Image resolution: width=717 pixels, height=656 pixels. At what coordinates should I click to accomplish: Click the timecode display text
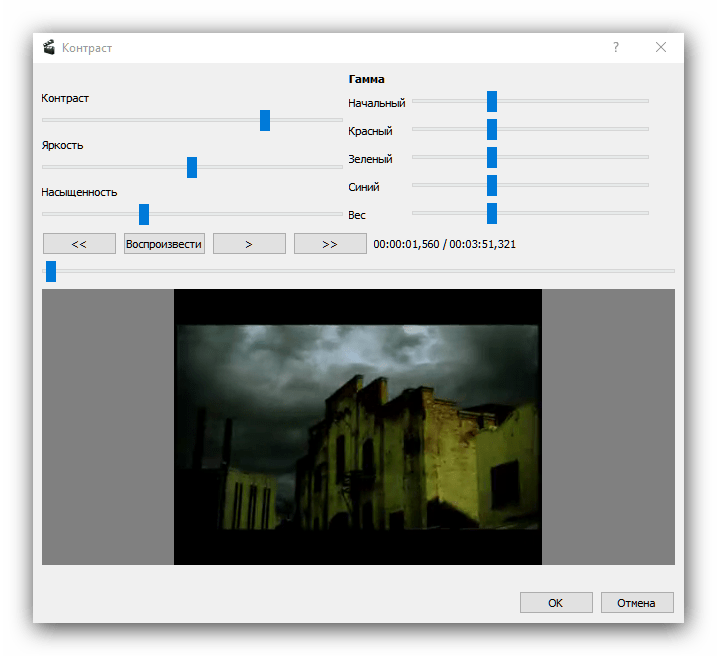coord(444,244)
